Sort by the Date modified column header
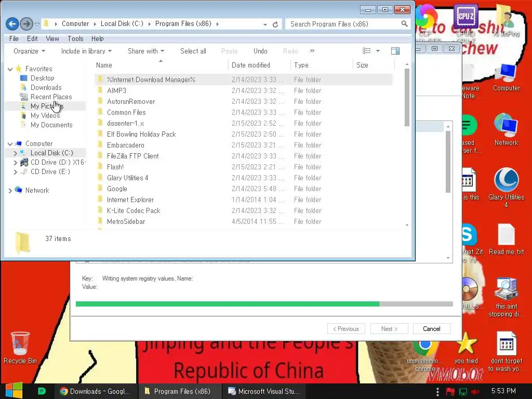The height and width of the screenshot is (399, 532). pyautogui.click(x=259, y=65)
